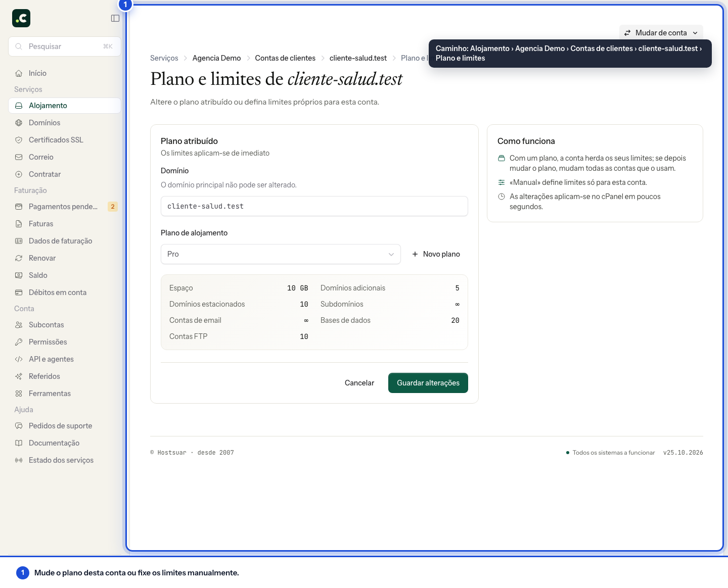Click the Faturas document icon

[x=19, y=224]
